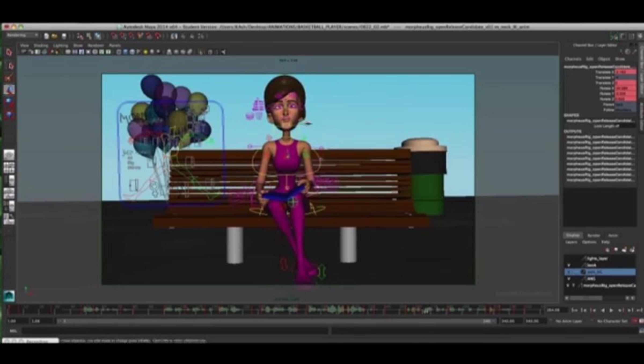Switch to the Render layer tab
This screenshot has height=364, width=644.
pyautogui.click(x=594, y=235)
